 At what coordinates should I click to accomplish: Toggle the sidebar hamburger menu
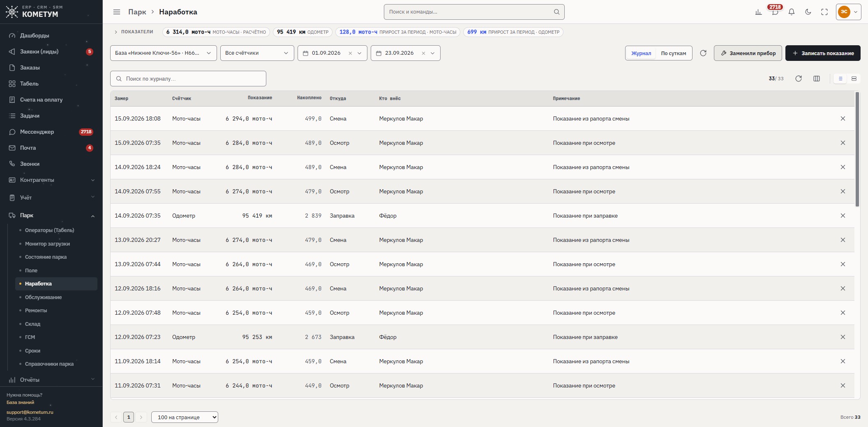coord(117,12)
